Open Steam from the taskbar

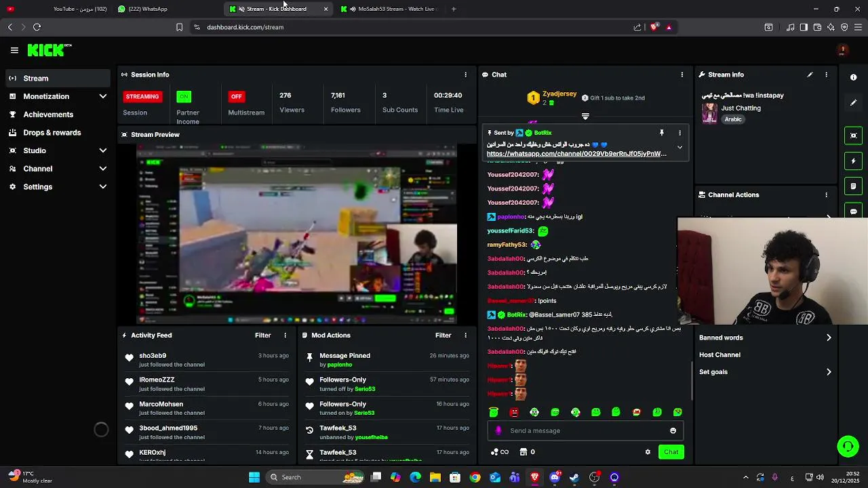(x=574, y=477)
